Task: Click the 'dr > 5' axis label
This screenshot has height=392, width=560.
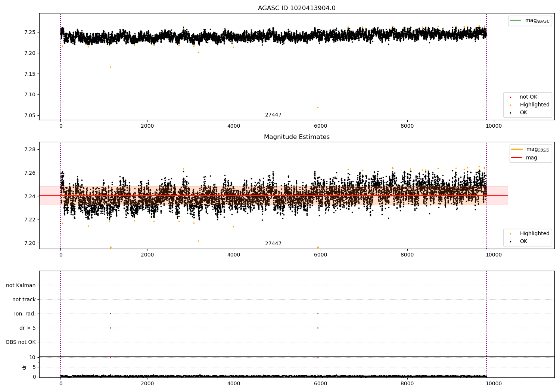Action: [28, 328]
